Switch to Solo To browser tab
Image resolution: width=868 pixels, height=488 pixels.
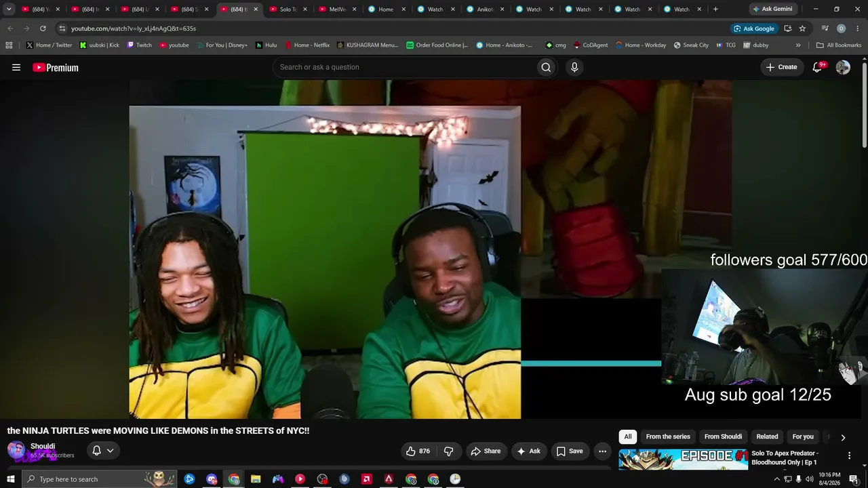pos(289,9)
